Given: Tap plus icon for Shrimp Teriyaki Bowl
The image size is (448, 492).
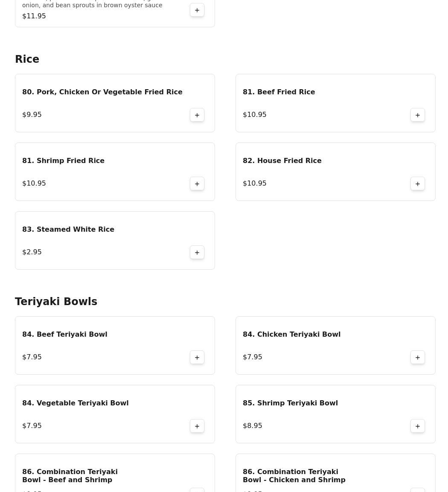Looking at the screenshot, I should pos(418,426).
